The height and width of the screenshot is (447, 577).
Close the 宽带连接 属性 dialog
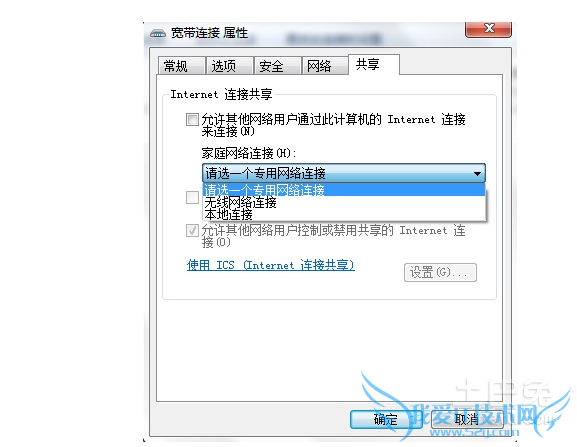[488, 29]
